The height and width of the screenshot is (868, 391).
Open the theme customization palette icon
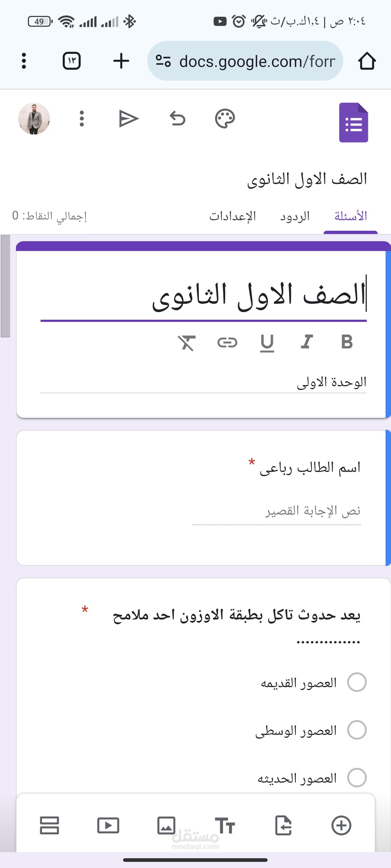coord(224,118)
